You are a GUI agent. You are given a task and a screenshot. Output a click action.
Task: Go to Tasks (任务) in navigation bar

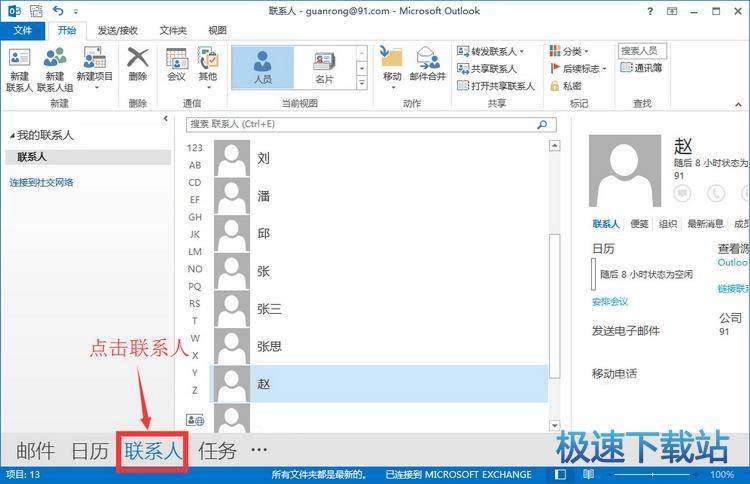point(217,451)
